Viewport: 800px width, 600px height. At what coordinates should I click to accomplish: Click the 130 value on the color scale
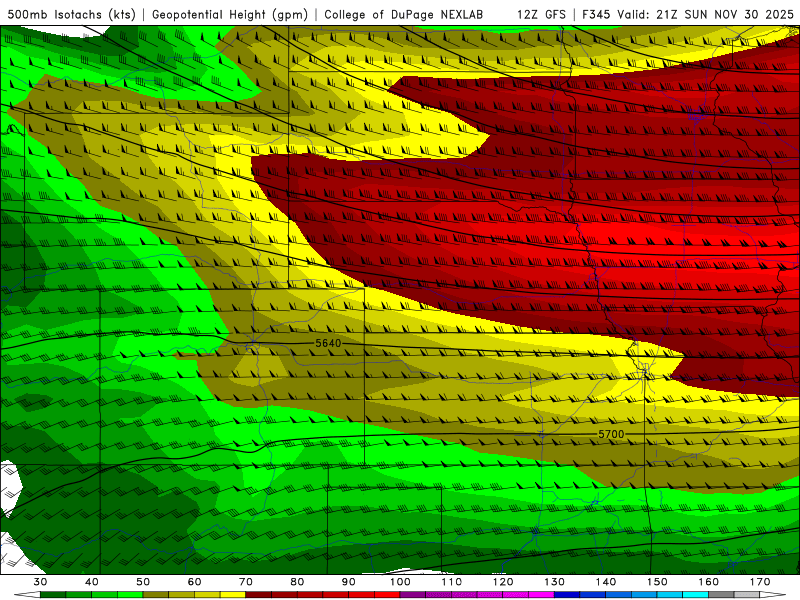(554, 582)
